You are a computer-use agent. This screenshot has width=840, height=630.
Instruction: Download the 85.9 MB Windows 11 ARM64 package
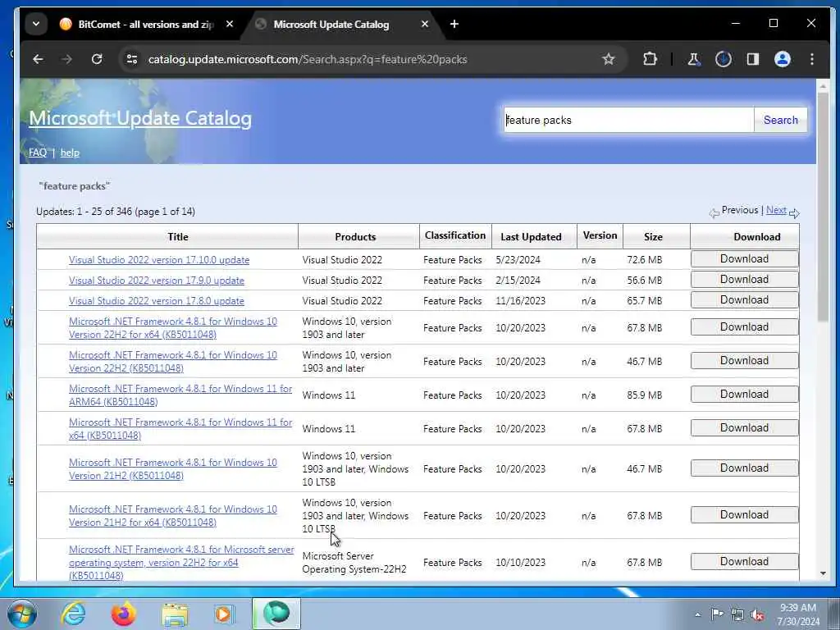744,395
